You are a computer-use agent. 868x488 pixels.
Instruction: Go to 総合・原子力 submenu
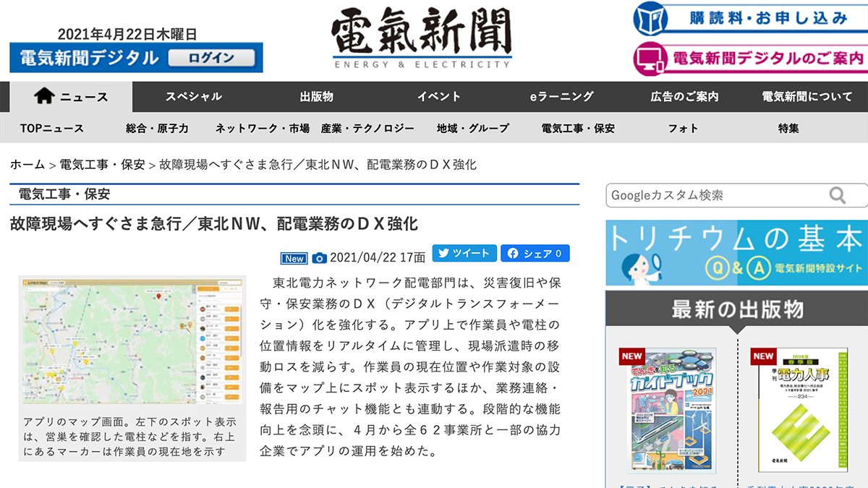click(157, 128)
